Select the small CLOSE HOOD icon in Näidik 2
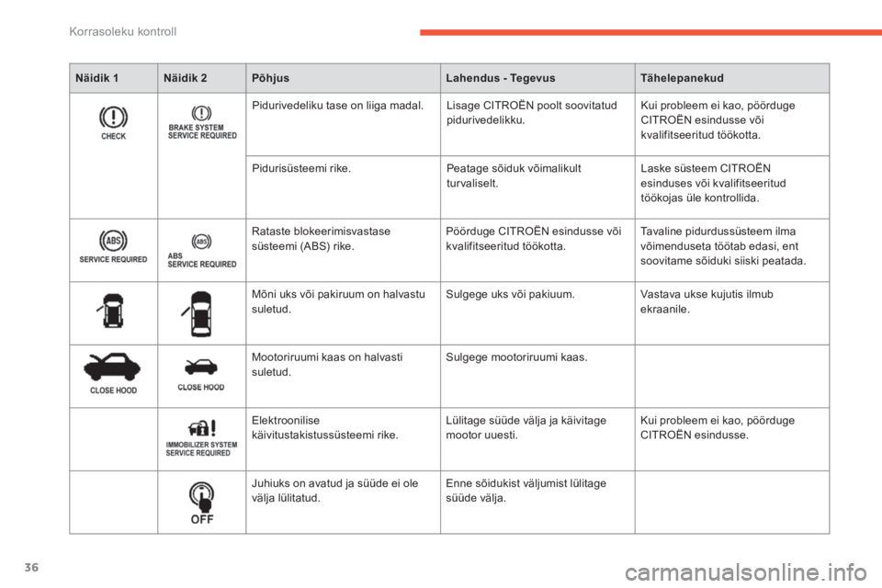The width and height of the screenshot is (882, 588). [201, 375]
